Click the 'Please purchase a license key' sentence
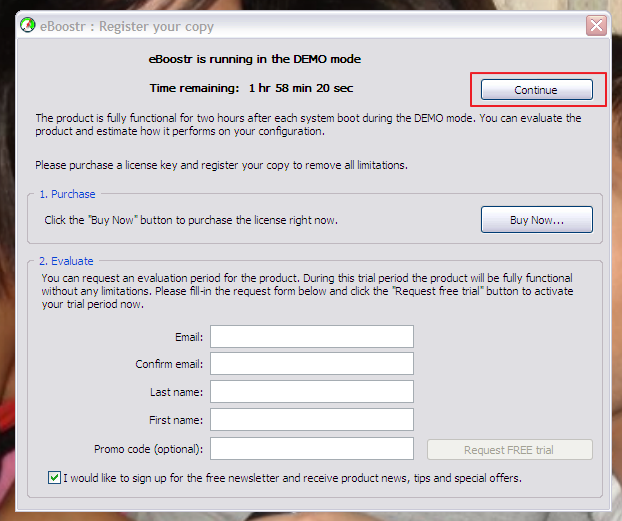The width and height of the screenshot is (622, 521). tap(221, 165)
